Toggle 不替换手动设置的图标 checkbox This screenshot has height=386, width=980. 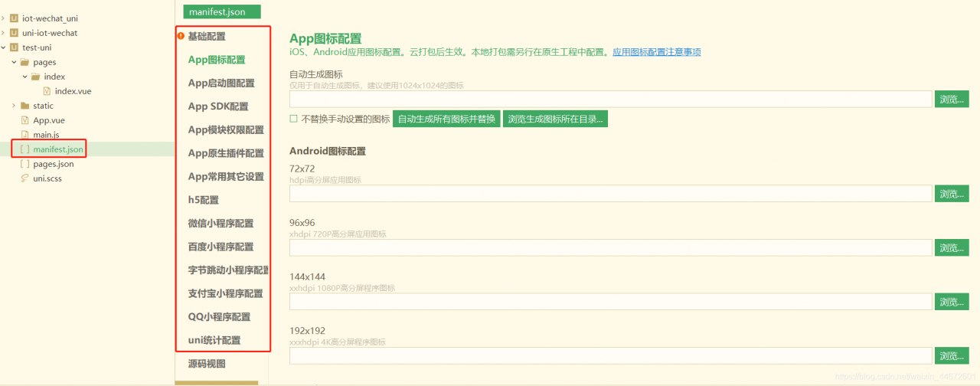(293, 119)
